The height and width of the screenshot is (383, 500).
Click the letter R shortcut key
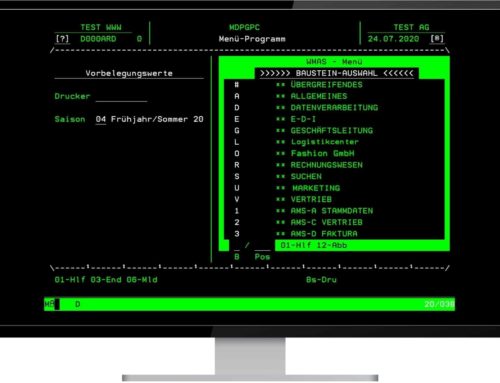(x=237, y=165)
